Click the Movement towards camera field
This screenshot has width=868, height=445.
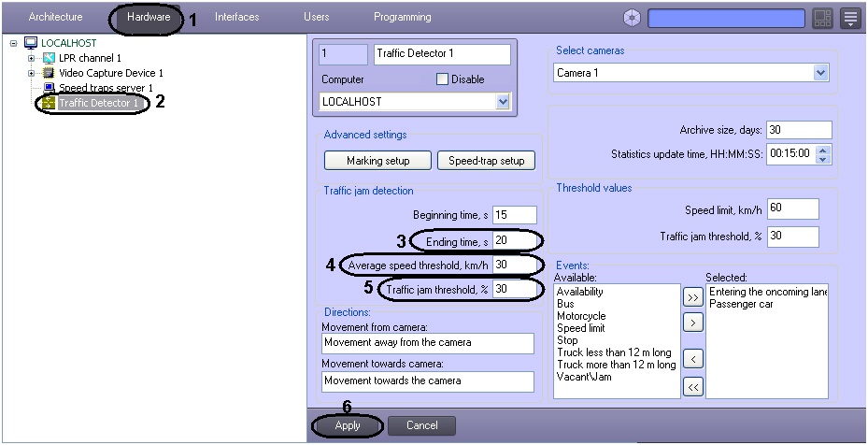pos(427,381)
